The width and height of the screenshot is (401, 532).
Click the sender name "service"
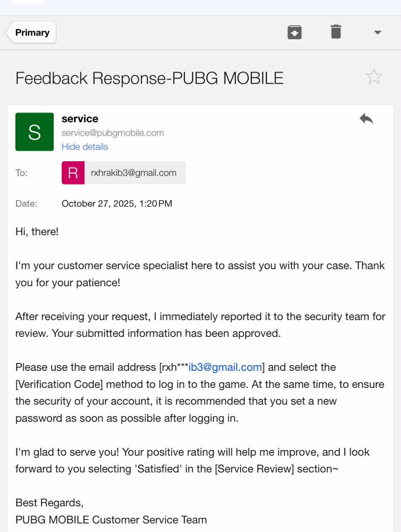point(80,119)
